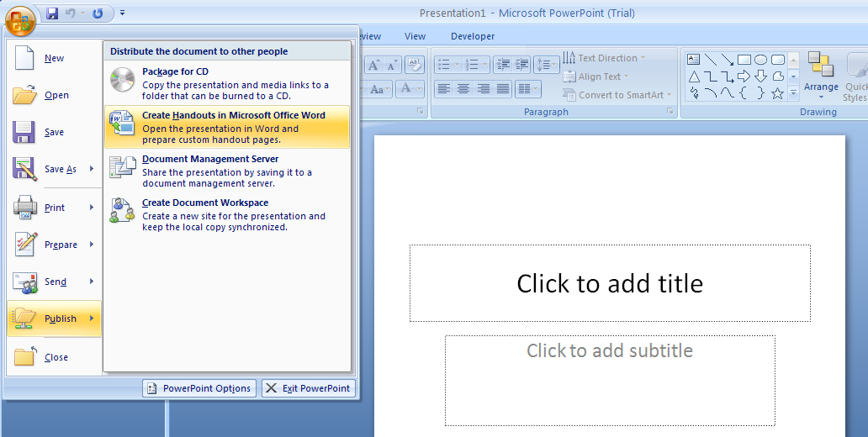This screenshot has width=868, height=437.
Task: Select 5-Point Star shape
Action: click(x=778, y=93)
